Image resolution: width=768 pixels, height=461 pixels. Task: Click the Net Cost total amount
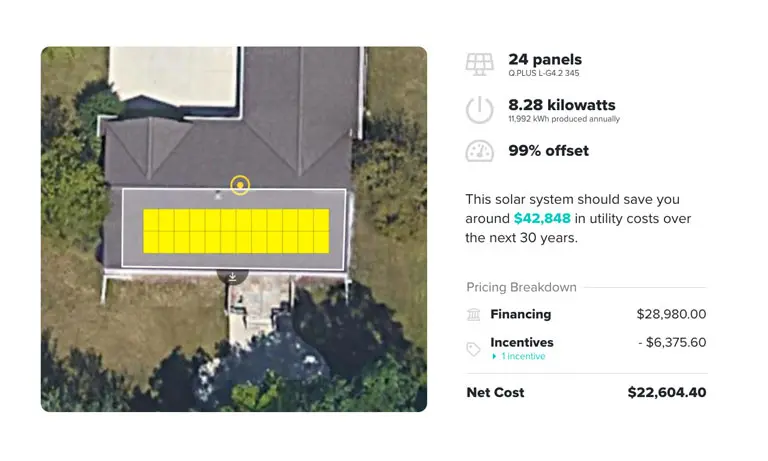pyautogui.click(x=666, y=393)
